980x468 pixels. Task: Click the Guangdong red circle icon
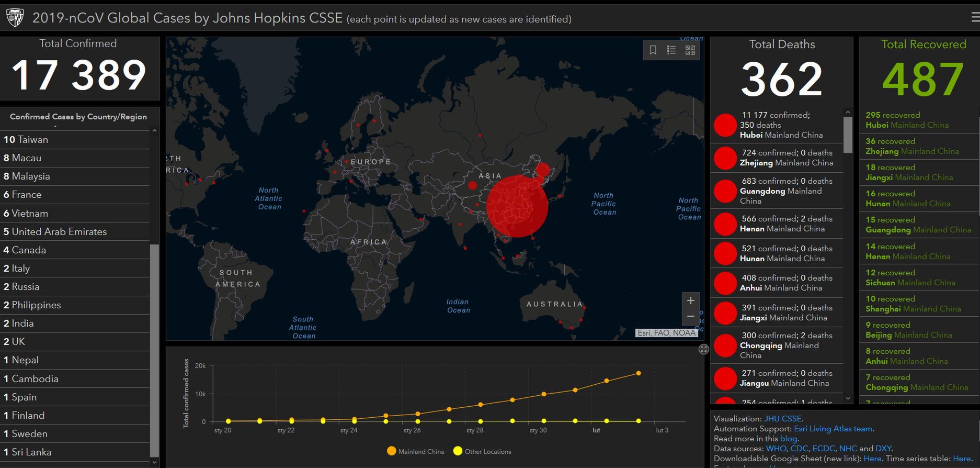click(x=725, y=191)
